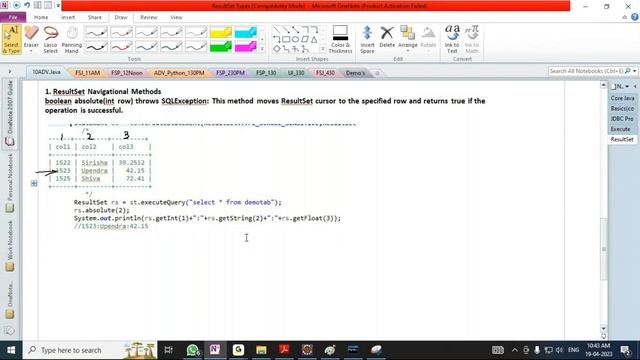This screenshot has width=640, height=360.
Task: Choose the thick red pen, bottom row
Action: [122, 47]
